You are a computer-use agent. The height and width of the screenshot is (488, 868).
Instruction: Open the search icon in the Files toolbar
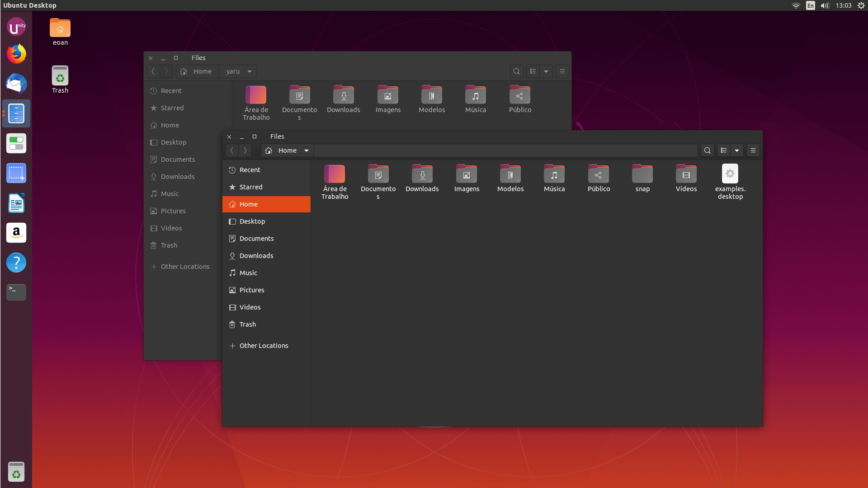[707, 150]
